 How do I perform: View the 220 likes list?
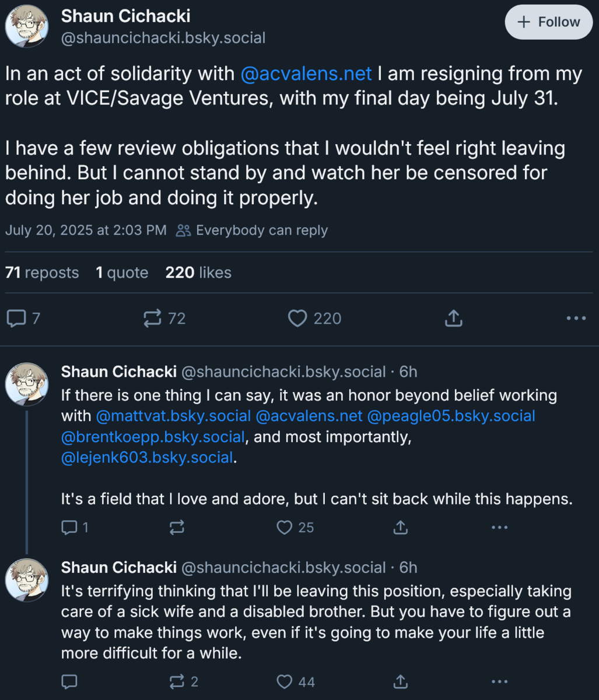[198, 272]
